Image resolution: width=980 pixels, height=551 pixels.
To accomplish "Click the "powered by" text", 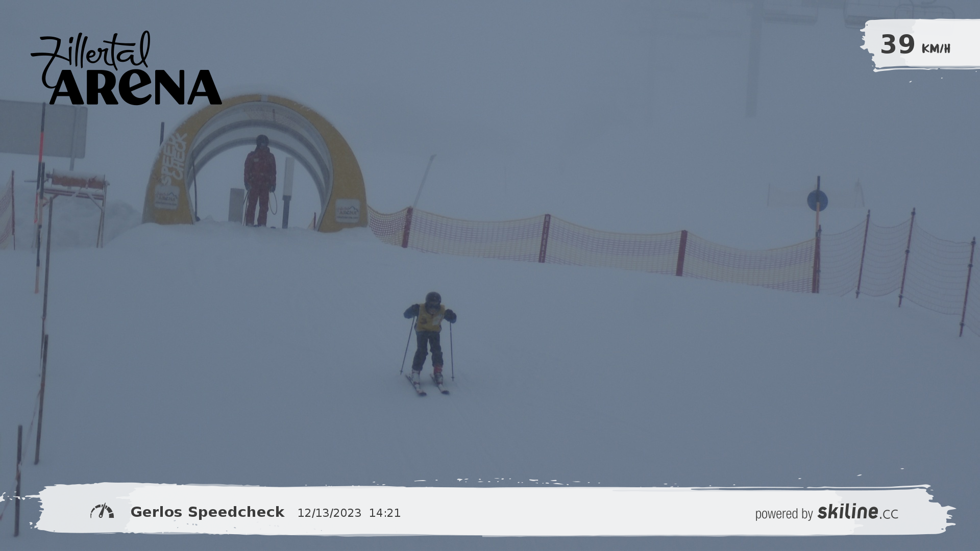I will (783, 514).
